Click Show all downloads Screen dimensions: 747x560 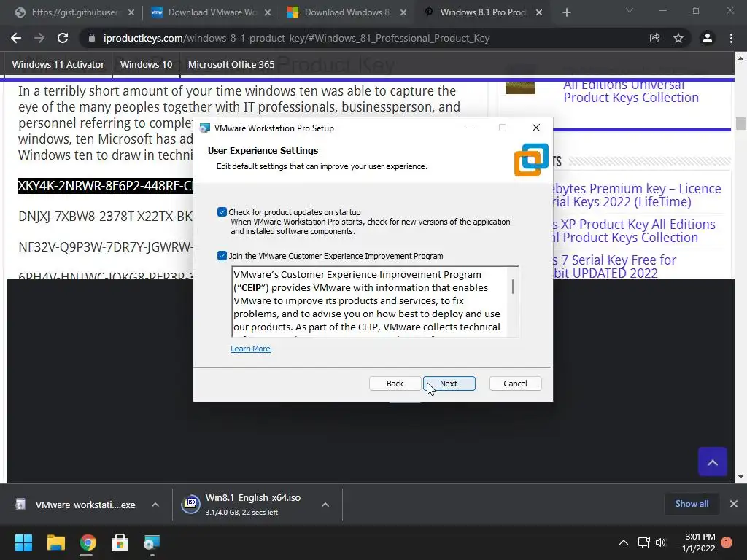pos(692,503)
